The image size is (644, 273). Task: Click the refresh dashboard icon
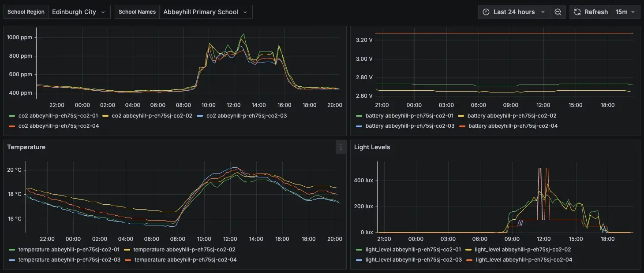click(x=577, y=12)
